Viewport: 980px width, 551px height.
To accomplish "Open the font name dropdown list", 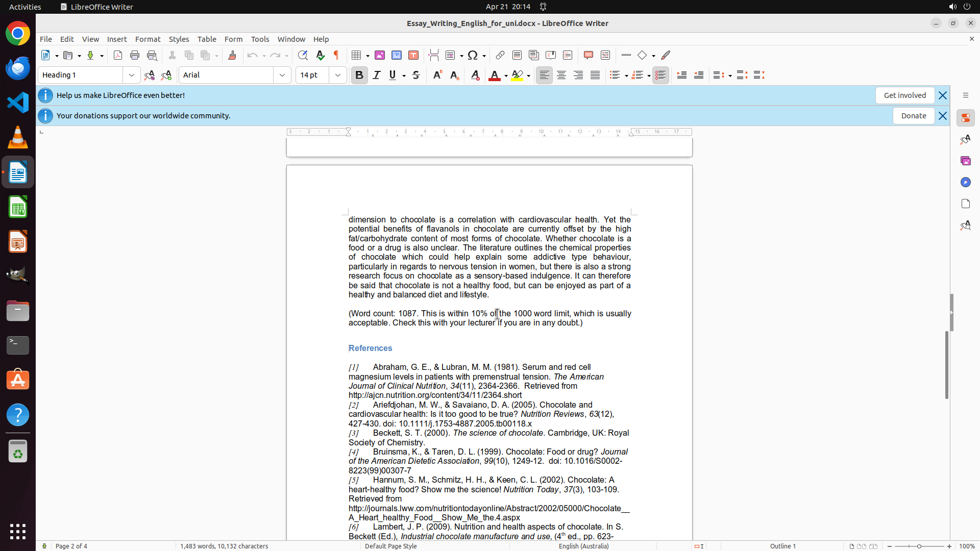I will point(282,75).
